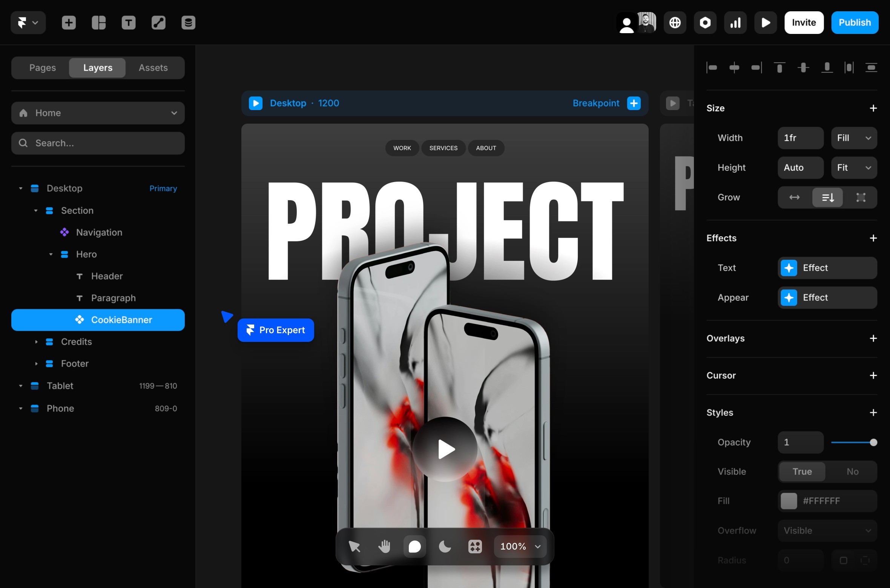Open the Layout tool in top toolbar

coord(98,23)
